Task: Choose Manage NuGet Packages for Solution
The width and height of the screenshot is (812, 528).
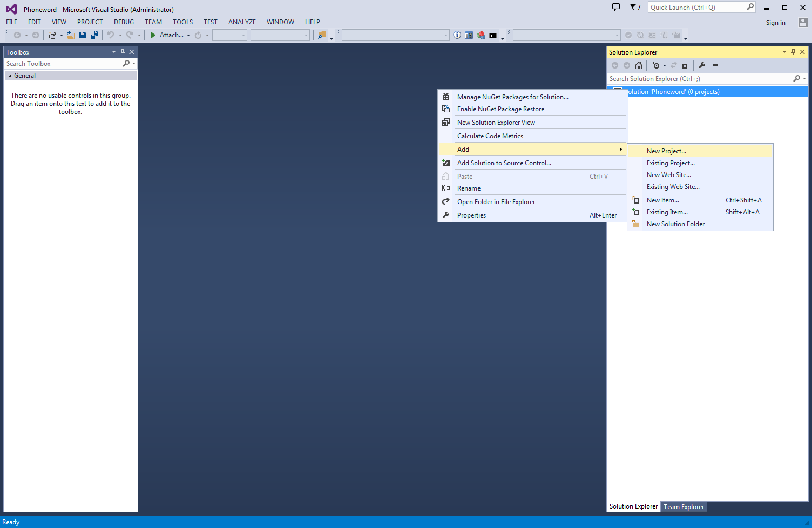Action: pyautogui.click(x=512, y=97)
